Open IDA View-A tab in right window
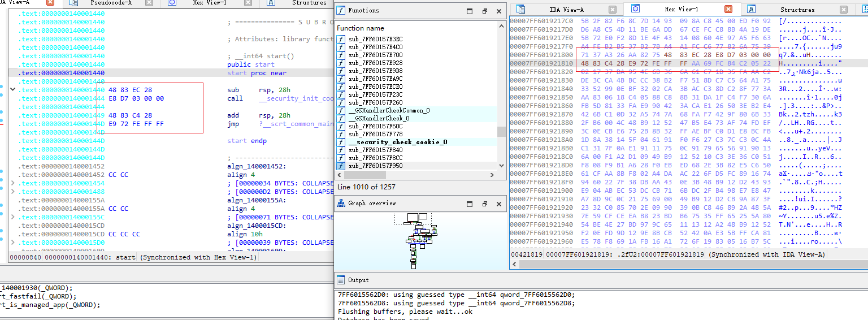 coord(566,10)
